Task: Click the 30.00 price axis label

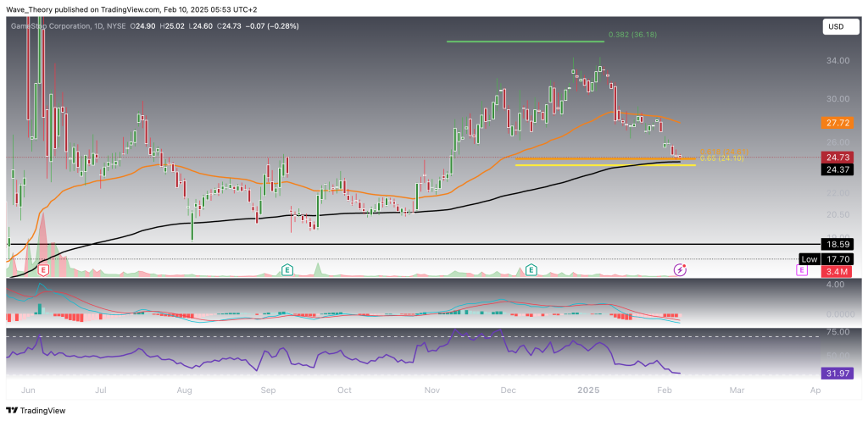Action: [x=836, y=99]
